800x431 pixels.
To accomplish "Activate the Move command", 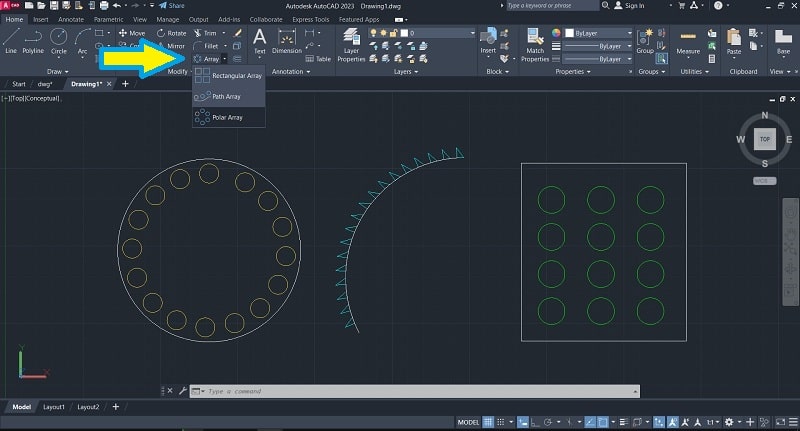I will [x=132, y=33].
